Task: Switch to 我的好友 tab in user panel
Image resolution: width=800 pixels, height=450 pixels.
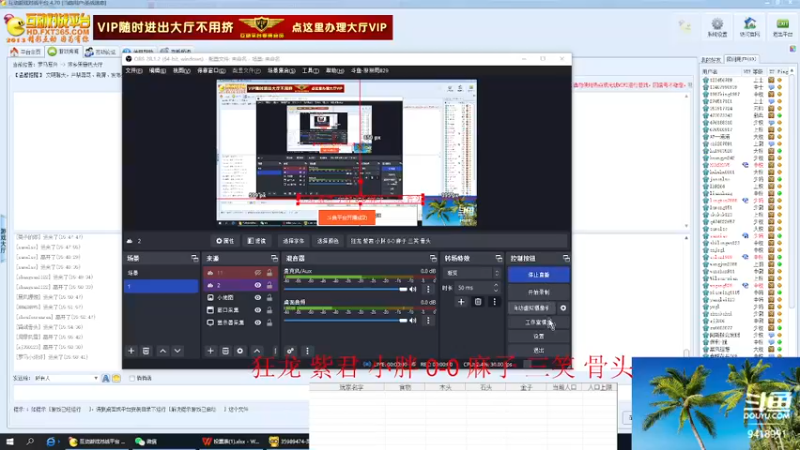Action: [x=711, y=60]
